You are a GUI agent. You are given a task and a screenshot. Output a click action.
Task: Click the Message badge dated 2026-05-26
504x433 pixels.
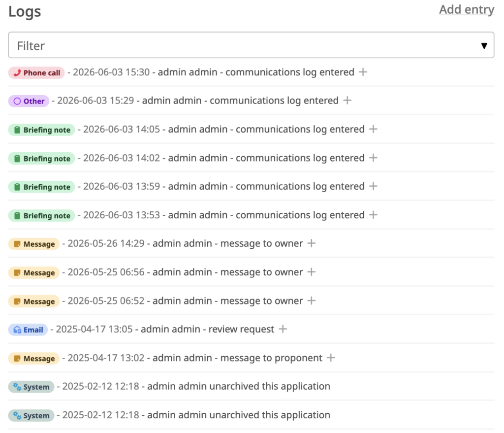point(34,244)
